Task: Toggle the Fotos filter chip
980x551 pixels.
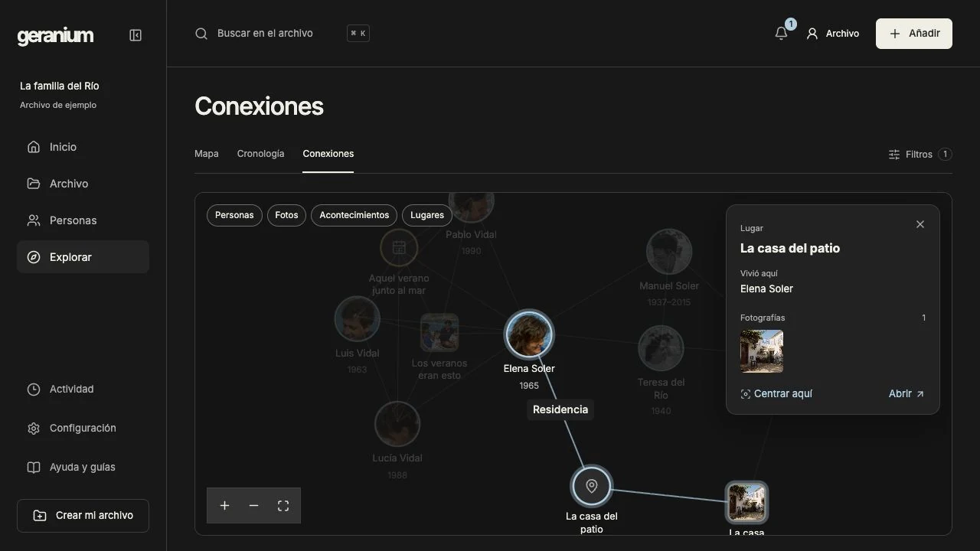Action: pos(286,215)
